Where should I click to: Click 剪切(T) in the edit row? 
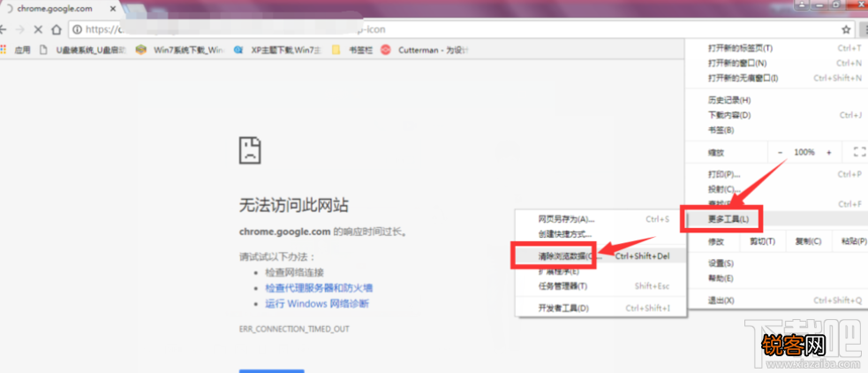[762, 241]
